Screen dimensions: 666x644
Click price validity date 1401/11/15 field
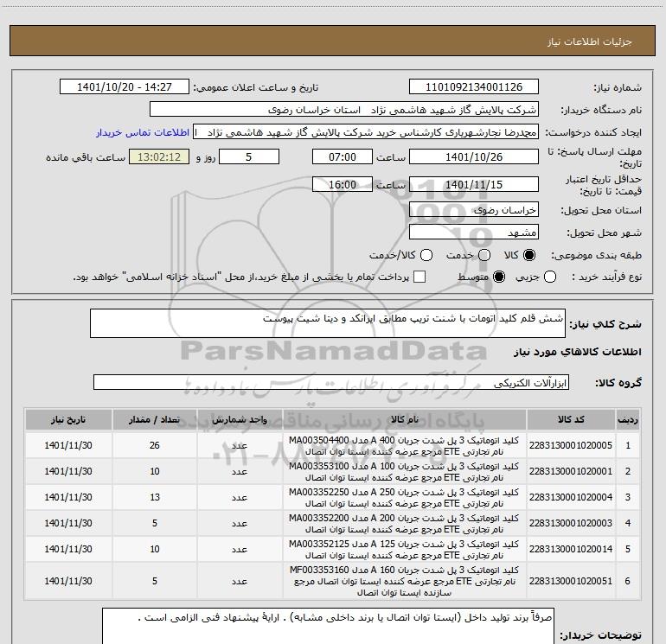tap(473, 185)
